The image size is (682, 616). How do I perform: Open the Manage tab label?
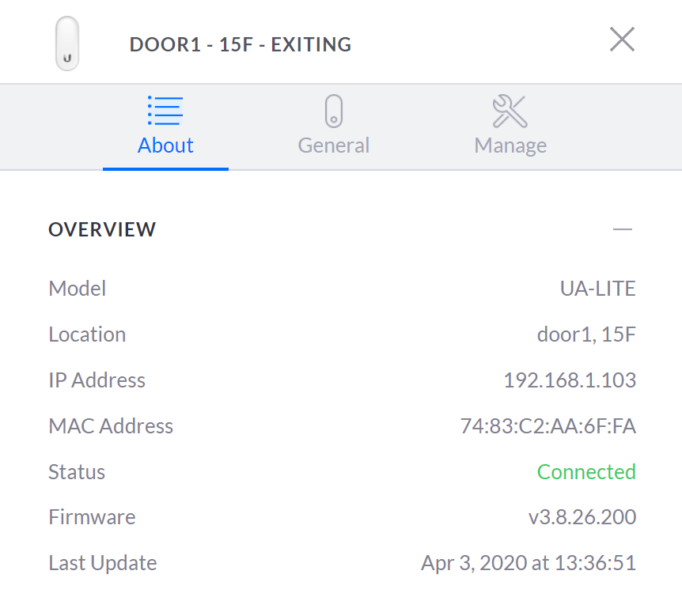510,146
